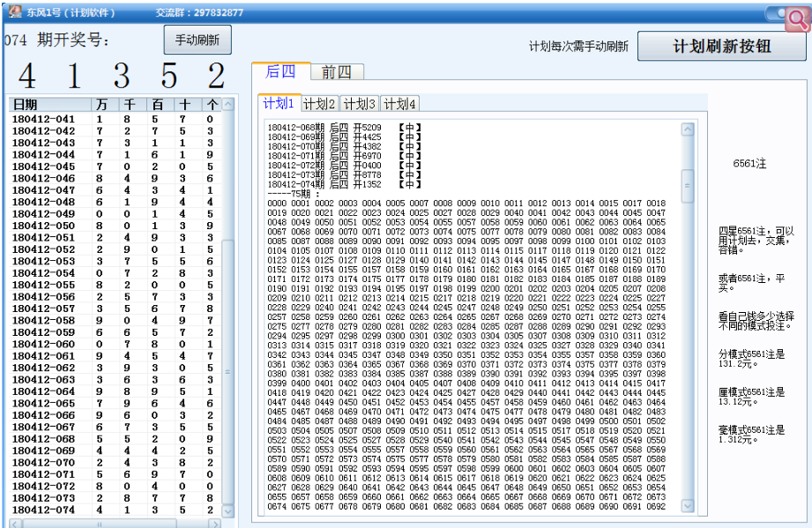Open the 计划1 sub-tab
Screen dimensions: 812x528
(279, 104)
